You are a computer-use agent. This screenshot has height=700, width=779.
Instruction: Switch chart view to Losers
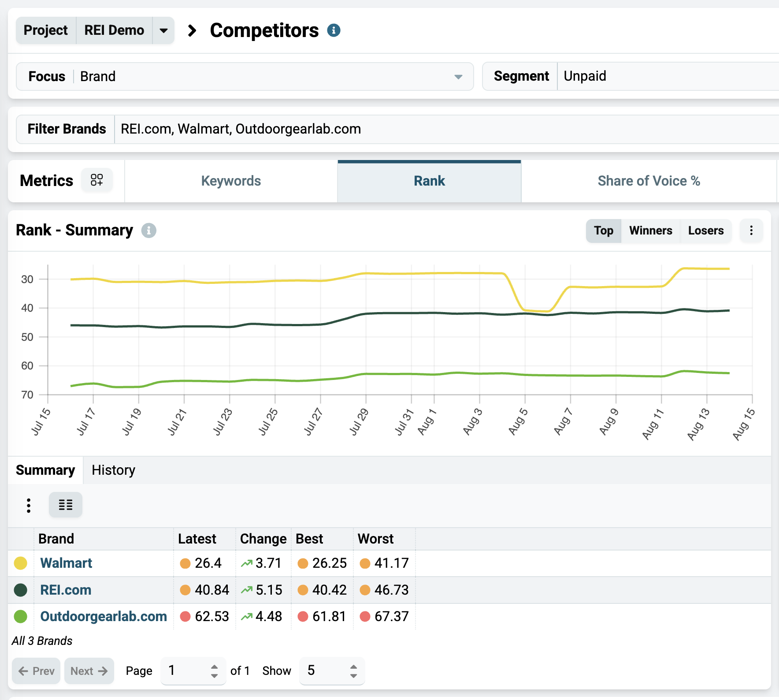(x=705, y=231)
